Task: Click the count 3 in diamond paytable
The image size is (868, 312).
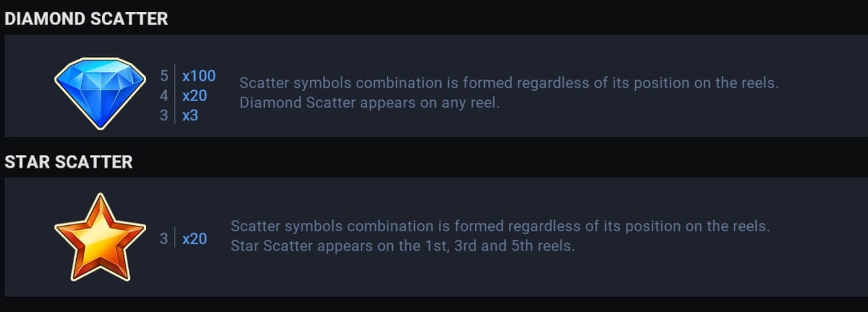Action: (x=164, y=116)
